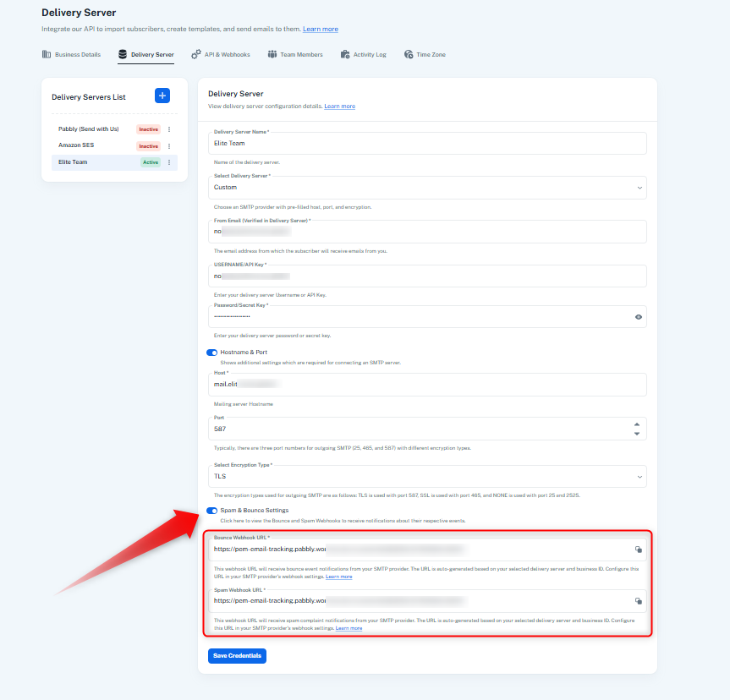Select Amazon SES in Delivery Servers List

click(x=76, y=145)
